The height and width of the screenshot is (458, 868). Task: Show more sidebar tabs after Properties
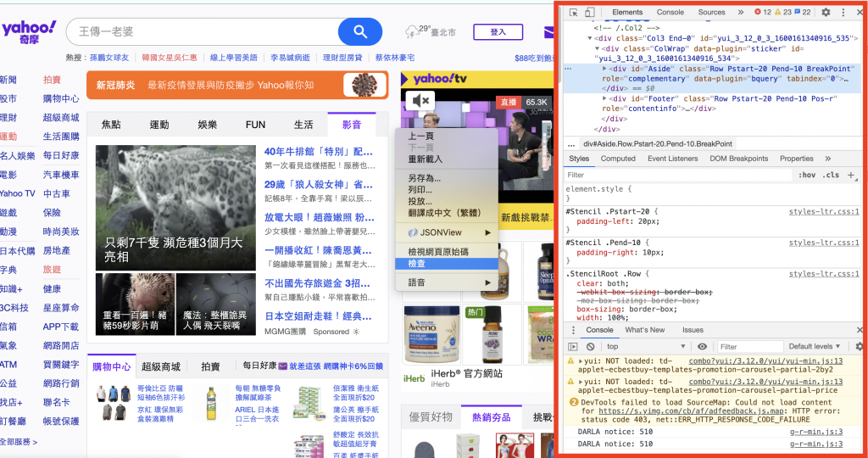828,159
